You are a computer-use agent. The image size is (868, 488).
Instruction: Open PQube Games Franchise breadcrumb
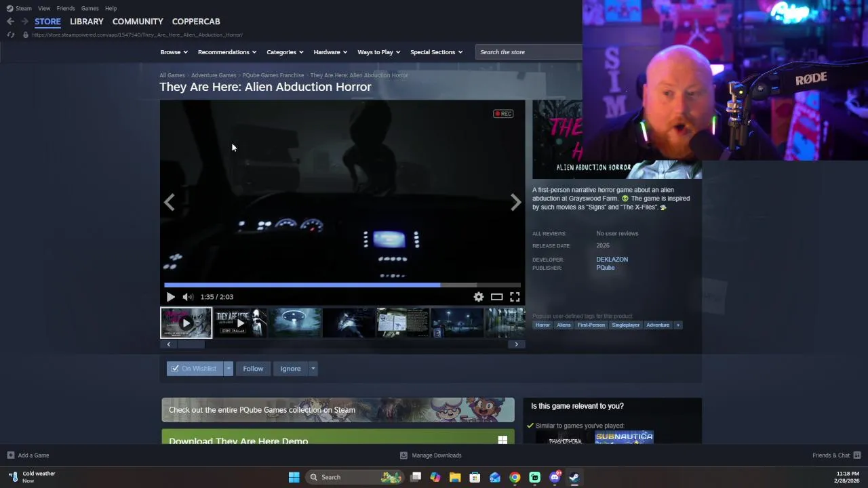coord(273,75)
